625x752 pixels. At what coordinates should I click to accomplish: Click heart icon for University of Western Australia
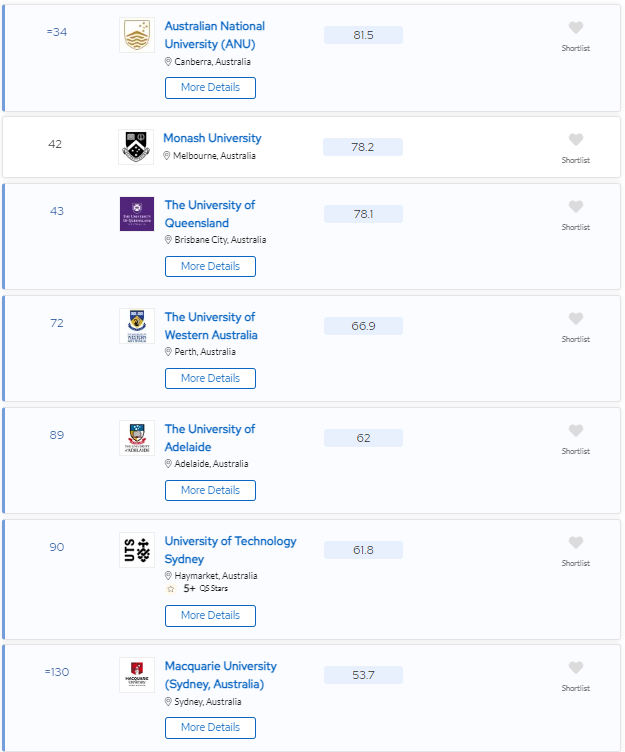coord(576,318)
